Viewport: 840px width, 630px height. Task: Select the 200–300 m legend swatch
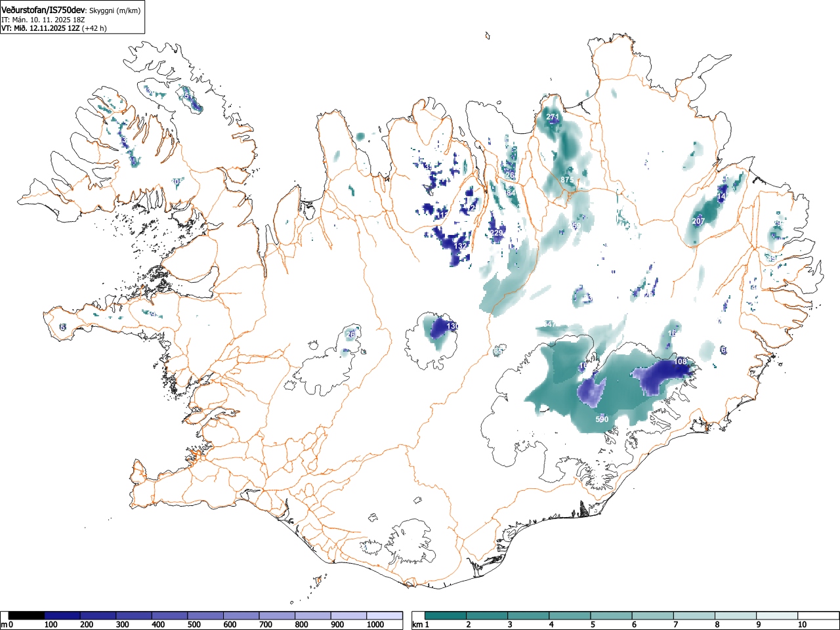pyautogui.click(x=98, y=616)
